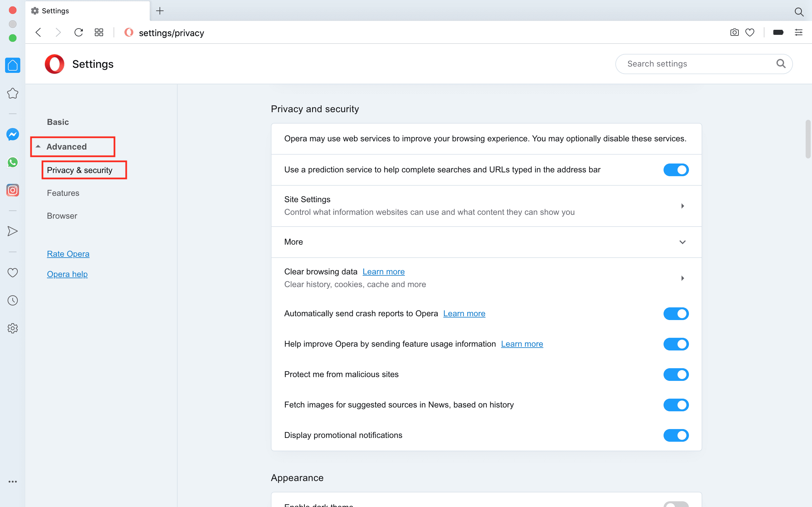812x507 pixels.
Task: Open Learn more link for crash reports
Action: 464,313
